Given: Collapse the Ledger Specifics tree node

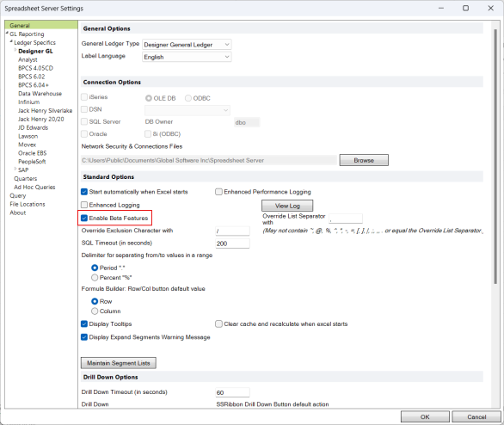Looking at the screenshot, I should tap(11, 41).
